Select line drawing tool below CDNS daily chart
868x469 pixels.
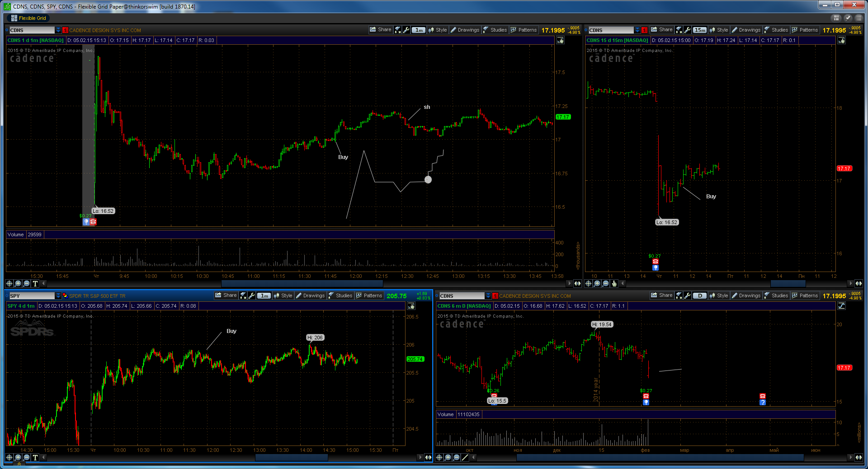[x=465, y=457]
